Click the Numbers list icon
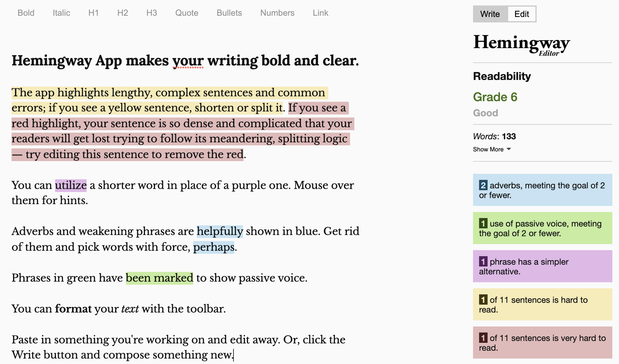The image size is (619, 364). pyautogui.click(x=276, y=12)
